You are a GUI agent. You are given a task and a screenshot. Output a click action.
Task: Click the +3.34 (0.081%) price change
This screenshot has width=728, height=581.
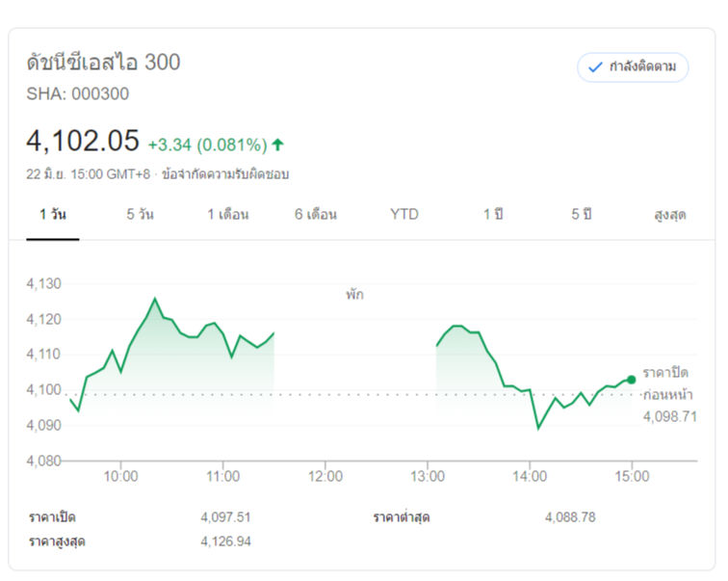click(x=207, y=145)
